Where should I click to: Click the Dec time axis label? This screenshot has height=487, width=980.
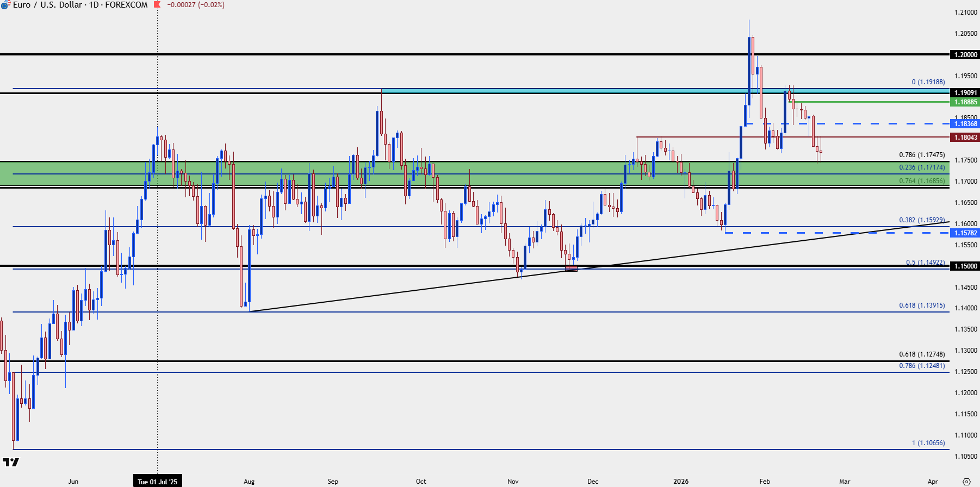tap(593, 482)
